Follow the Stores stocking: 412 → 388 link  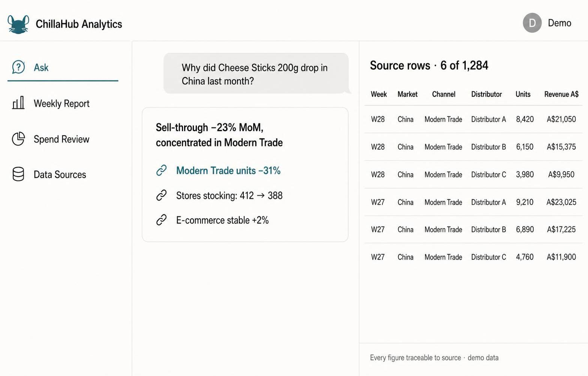click(229, 196)
